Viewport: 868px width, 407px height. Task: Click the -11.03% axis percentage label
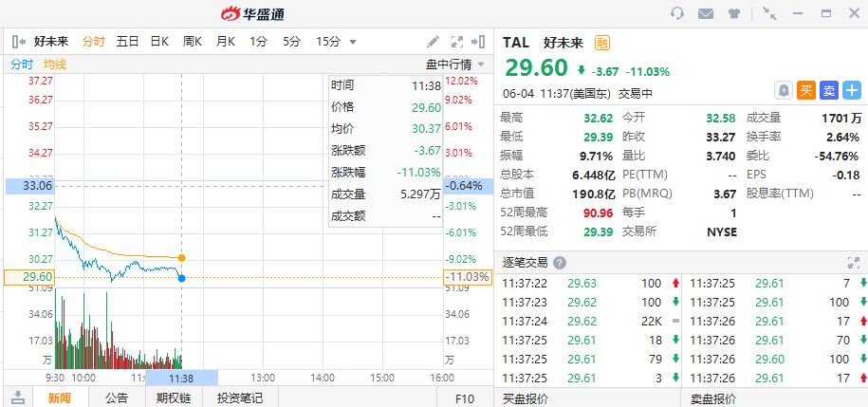click(468, 277)
